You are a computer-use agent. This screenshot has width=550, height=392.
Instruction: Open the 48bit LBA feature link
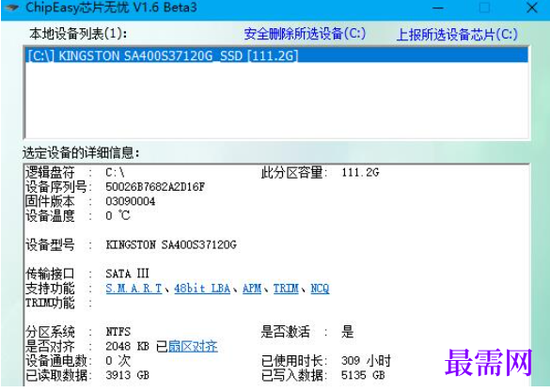pos(202,289)
